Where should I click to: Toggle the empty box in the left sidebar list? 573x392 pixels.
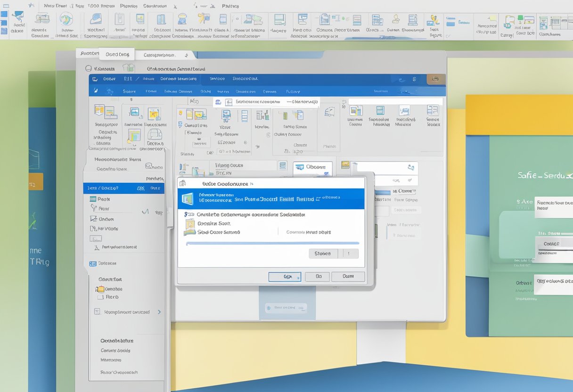click(x=95, y=238)
